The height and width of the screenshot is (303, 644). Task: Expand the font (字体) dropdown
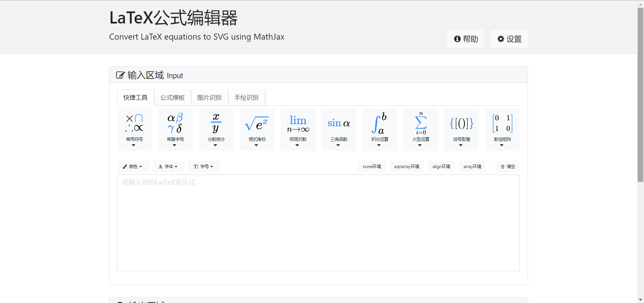tap(168, 166)
